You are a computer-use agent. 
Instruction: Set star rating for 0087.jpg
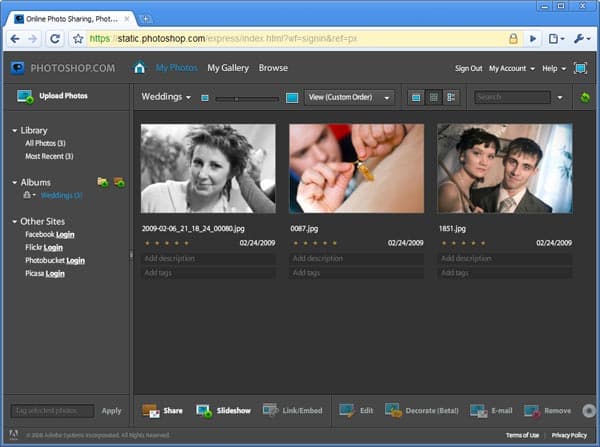coord(315,243)
